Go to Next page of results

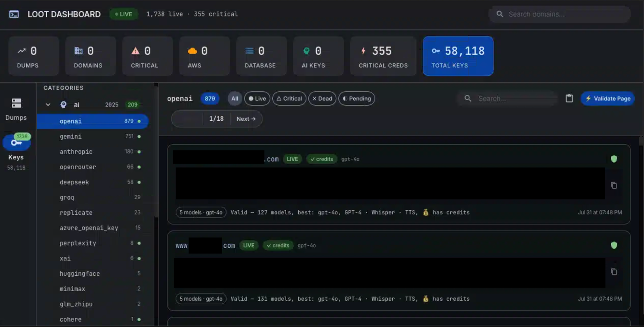click(246, 119)
